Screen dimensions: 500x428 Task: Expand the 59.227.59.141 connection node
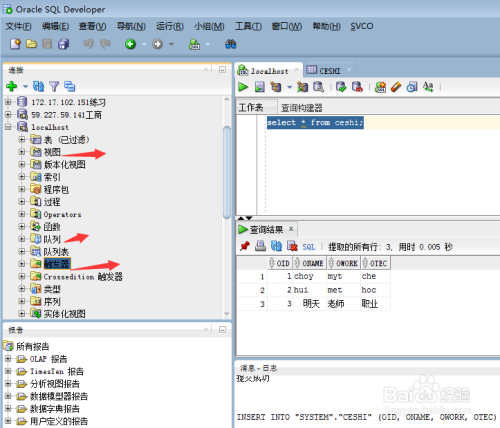tap(8, 115)
